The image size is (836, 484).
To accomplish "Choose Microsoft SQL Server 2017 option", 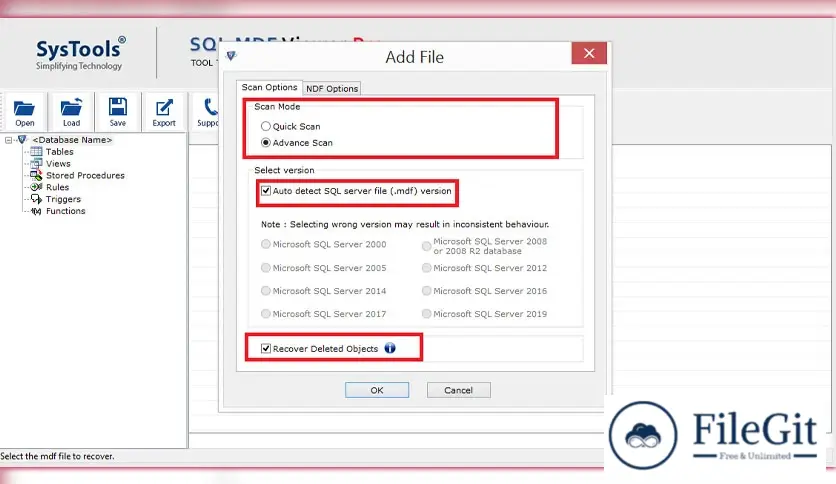I will pyautogui.click(x=266, y=313).
